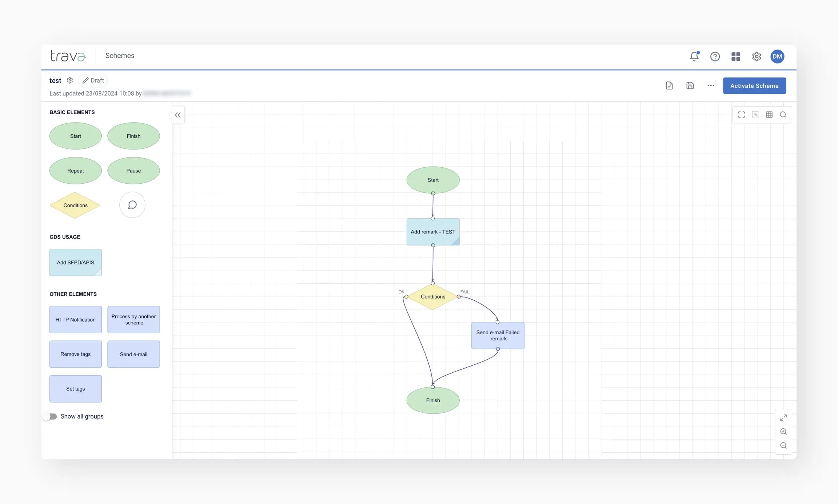Open scheme settings gear beside test
This screenshot has height=504, width=838.
[x=70, y=80]
